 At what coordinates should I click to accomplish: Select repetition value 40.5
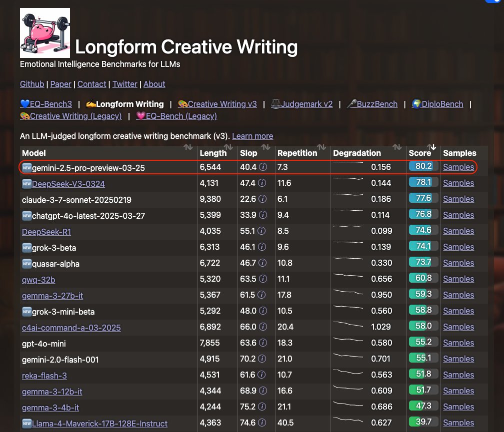point(285,423)
